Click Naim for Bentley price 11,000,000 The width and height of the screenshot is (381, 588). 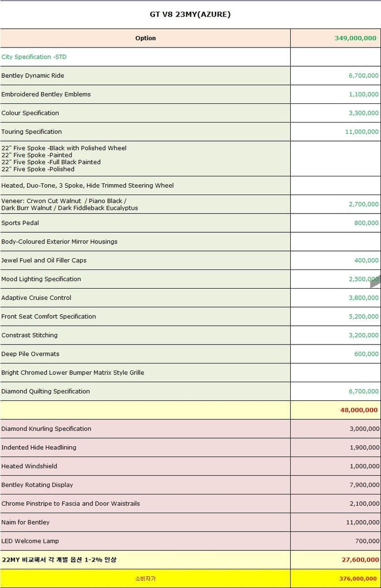362,522
